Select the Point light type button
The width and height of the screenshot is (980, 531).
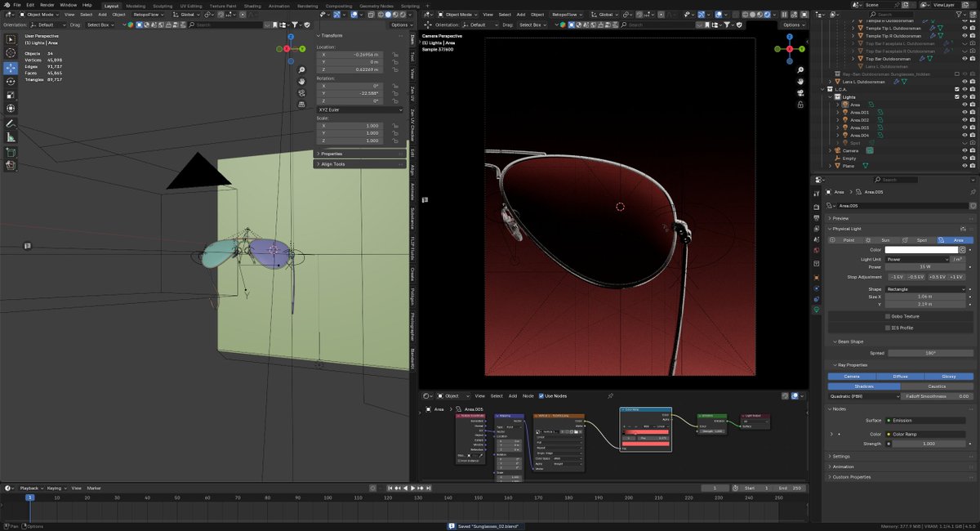point(846,240)
